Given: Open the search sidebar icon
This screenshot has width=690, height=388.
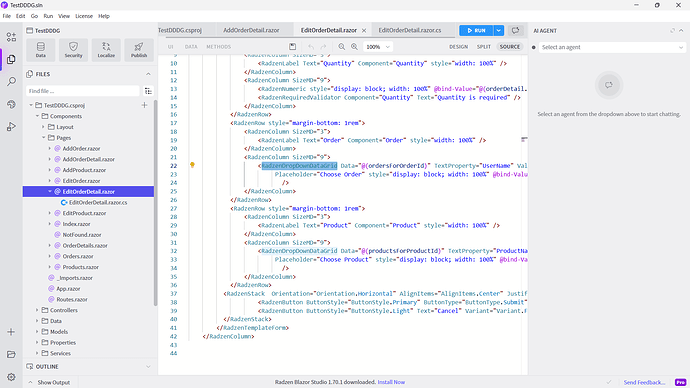Looking at the screenshot, I should tap(11, 81).
